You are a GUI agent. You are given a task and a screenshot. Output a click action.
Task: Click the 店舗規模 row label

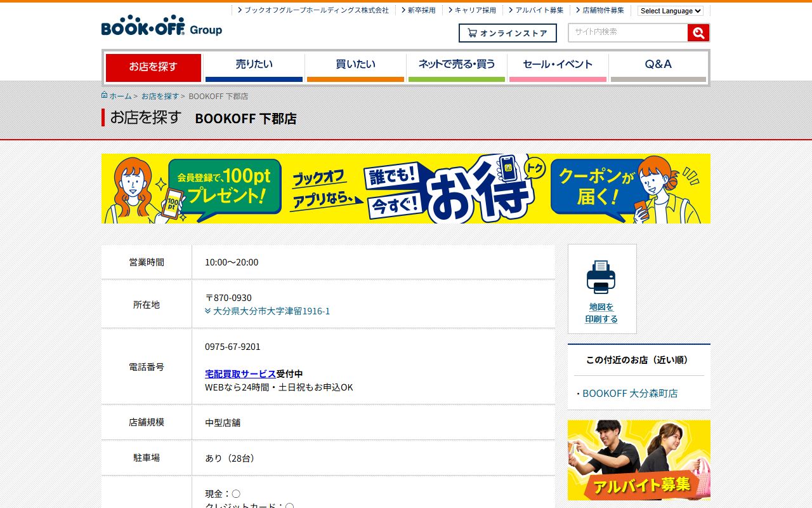pos(147,422)
